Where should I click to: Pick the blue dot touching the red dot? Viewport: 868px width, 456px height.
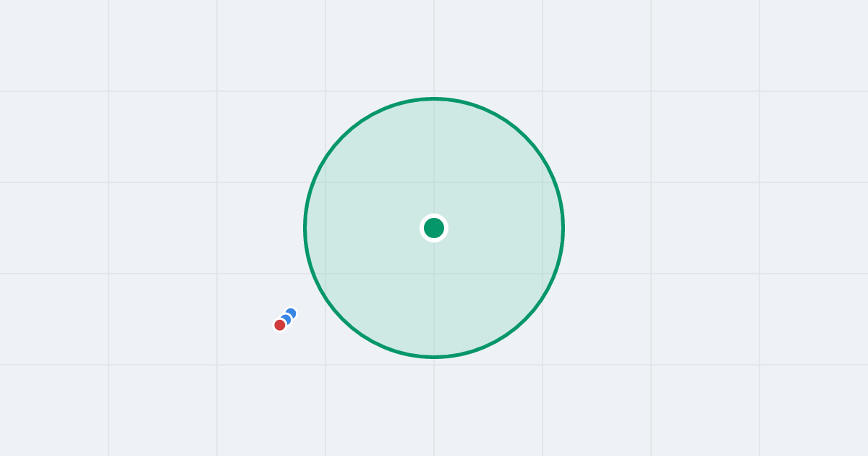pyautogui.click(x=286, y=319)
